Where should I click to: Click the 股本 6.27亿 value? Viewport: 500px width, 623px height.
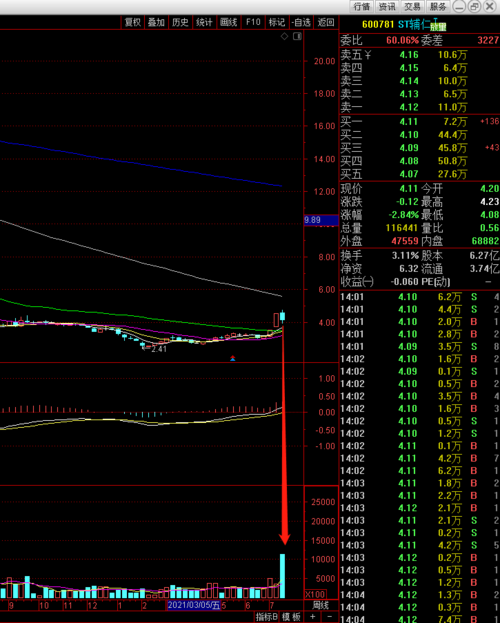click(x=484, y=255)
